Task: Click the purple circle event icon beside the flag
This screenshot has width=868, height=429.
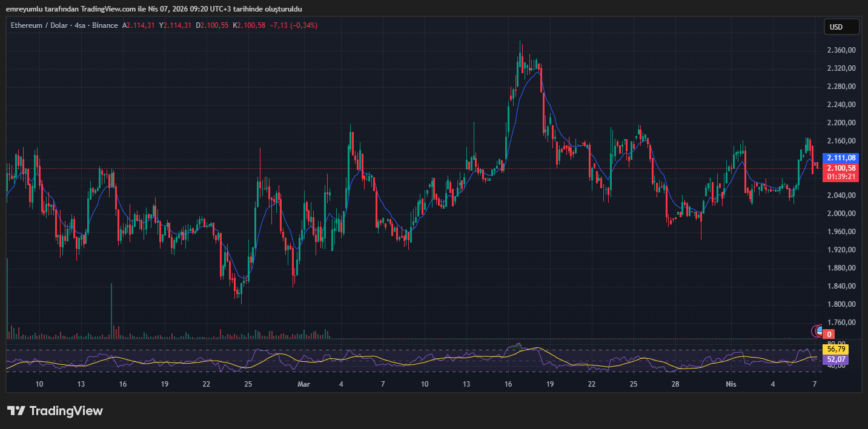Action: pyautogui.click(x=815, y=330)
